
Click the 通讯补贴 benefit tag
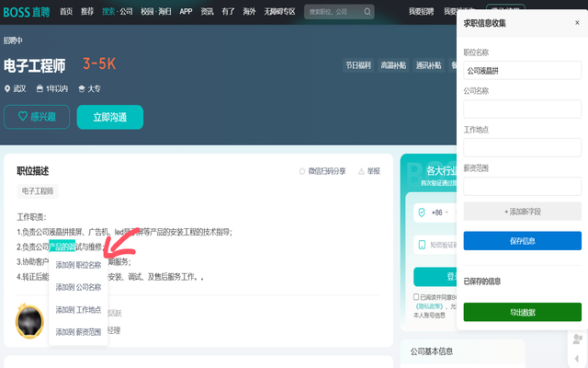click(x=429, y=65)
